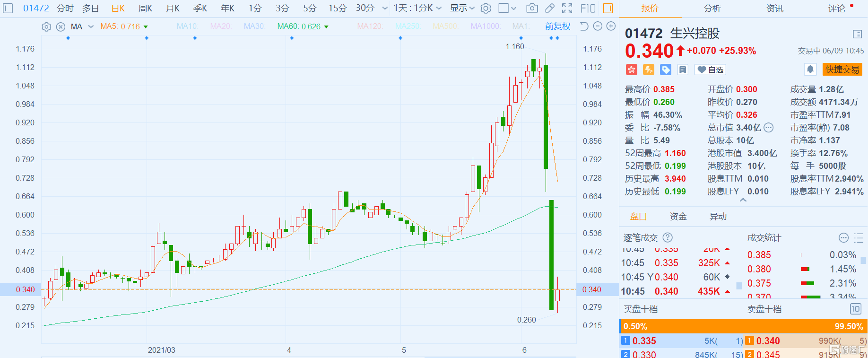Toggle 自选 watchlist favorite
This screenshot has width=868, height=358.
tap(710, 70)
